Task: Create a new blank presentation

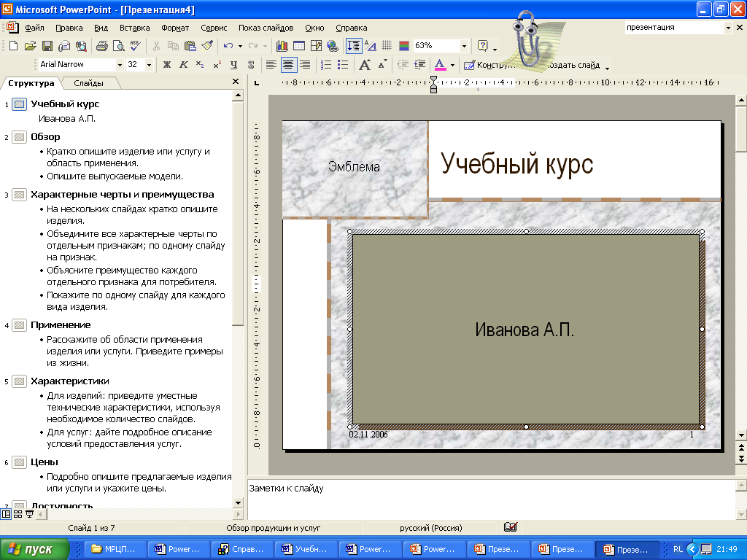Action: [x=13, y=46]
